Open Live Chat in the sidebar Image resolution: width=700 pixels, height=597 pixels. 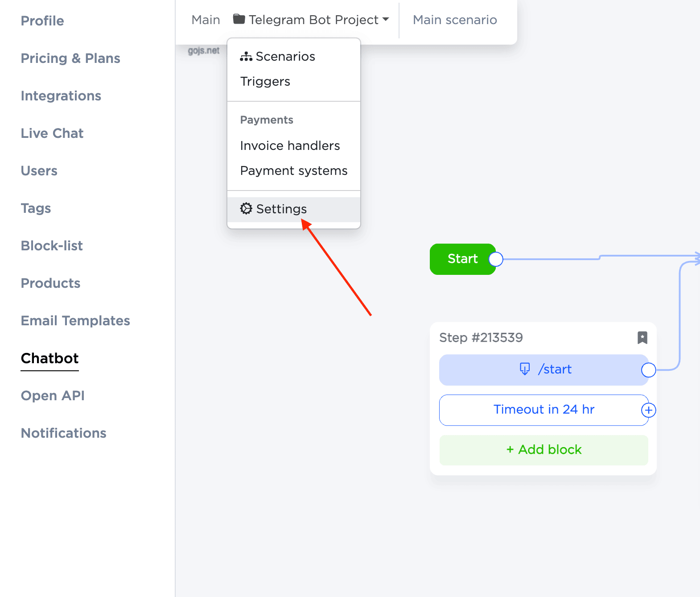(x=52, y=133)
